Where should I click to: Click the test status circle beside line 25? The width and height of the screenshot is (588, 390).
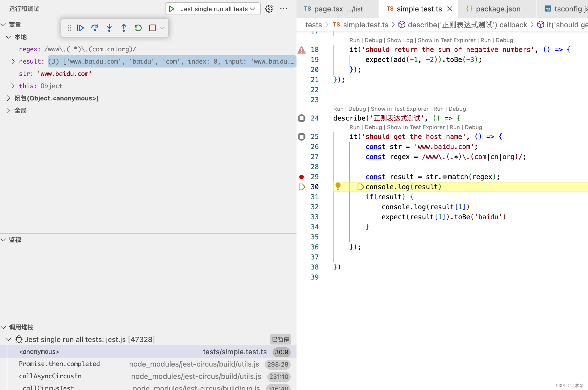coord(302,137)
